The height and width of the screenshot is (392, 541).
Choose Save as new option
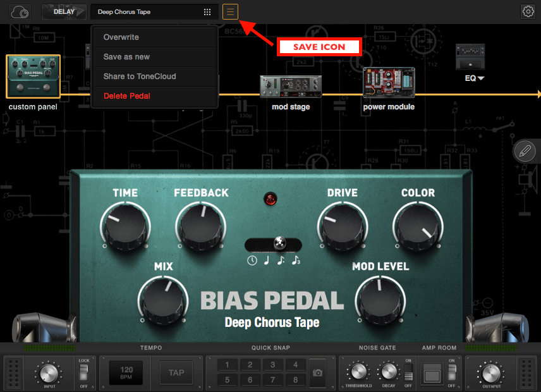154,57
